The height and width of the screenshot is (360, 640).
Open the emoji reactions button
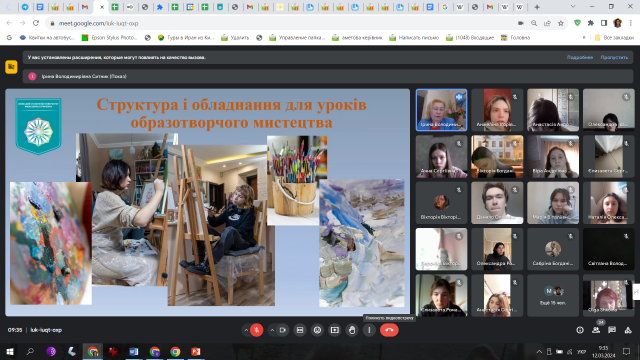(317, 330)
